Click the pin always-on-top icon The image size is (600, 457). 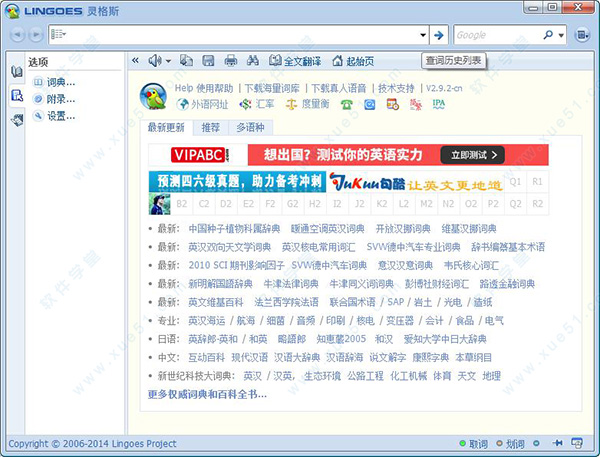tap(558, 443)
